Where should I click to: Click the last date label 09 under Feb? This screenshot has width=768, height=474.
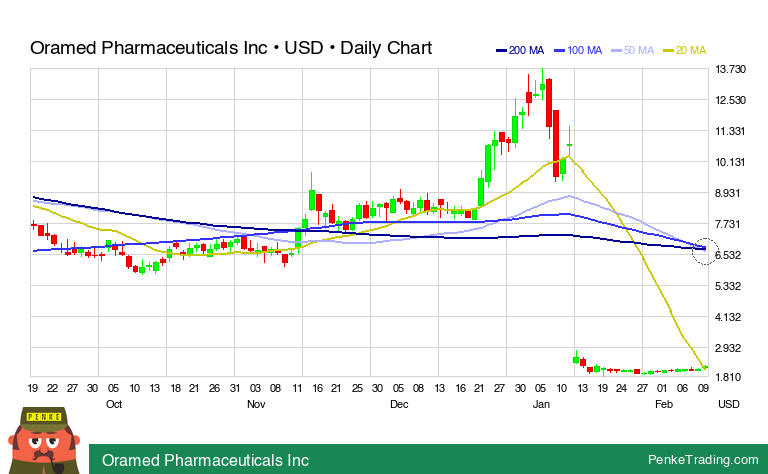703,388
